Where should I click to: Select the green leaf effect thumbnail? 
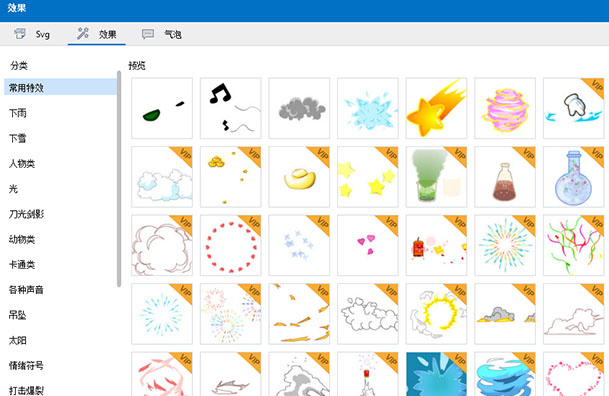pos(162,108)
